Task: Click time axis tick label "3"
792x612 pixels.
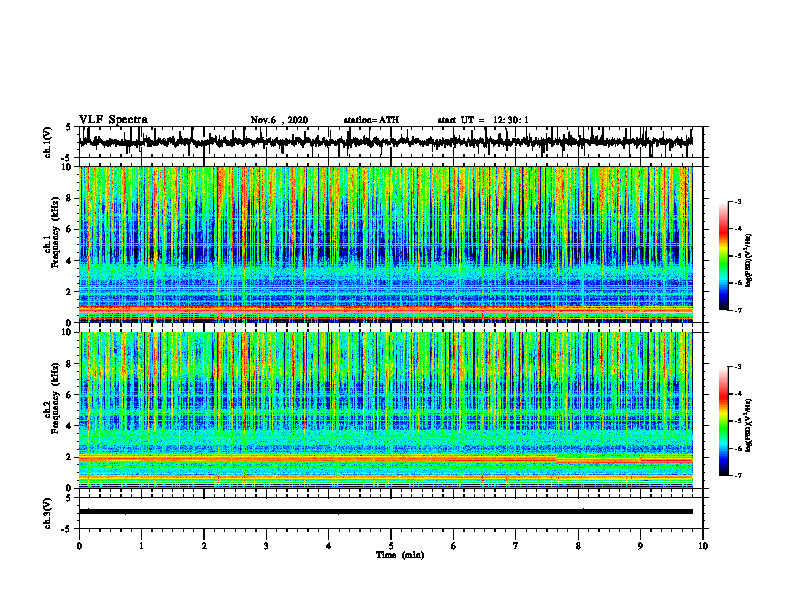Action: pos(266,546)
